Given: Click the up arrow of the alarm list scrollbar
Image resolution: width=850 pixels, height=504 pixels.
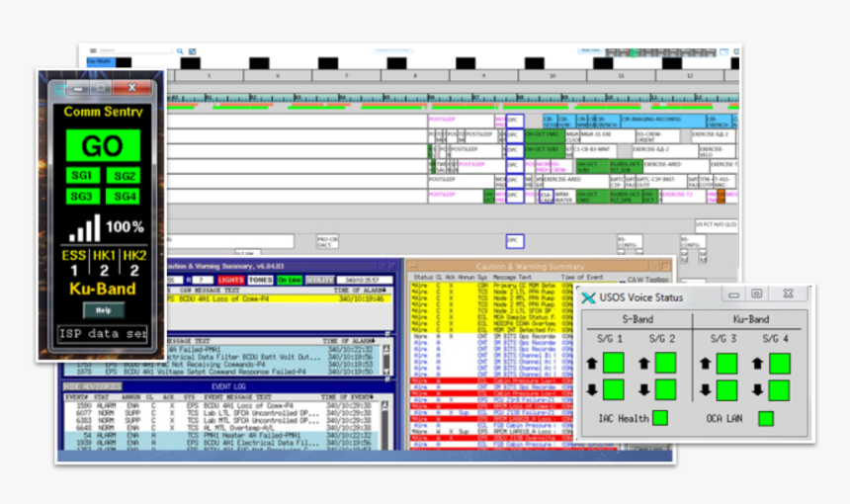Looking at the screenshot, I should (x=386, y=350).
